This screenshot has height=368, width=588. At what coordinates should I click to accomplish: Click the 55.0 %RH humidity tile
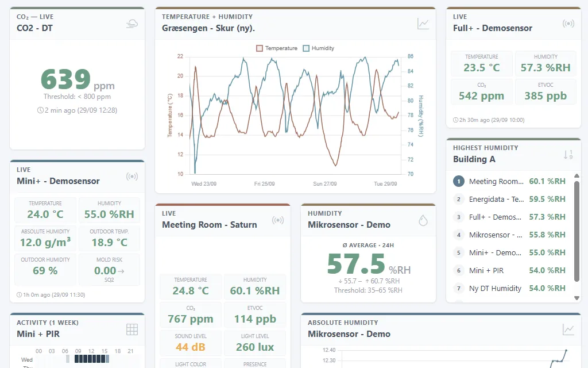109,210
